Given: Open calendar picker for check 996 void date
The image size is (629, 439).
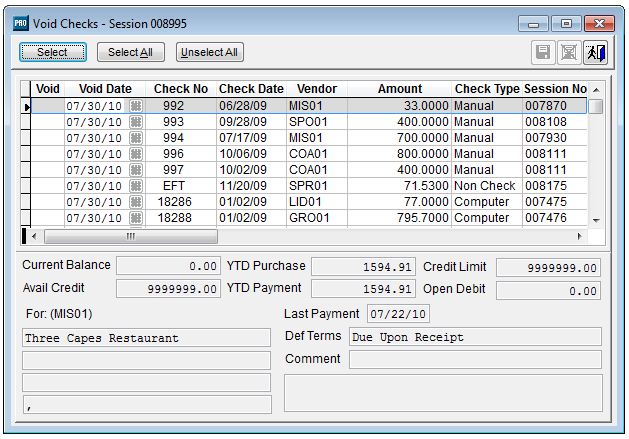Looking at the screenshot, I should click(136, 154).
